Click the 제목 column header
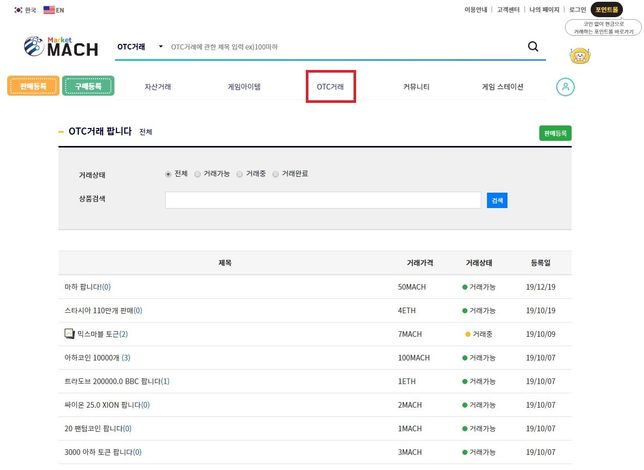Image resolution: width=644 pixels, height=470 pixels. 225,263
